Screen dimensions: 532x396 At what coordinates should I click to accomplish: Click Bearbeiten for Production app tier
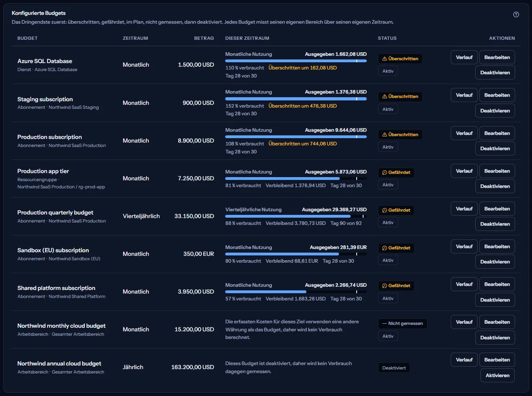click(x=497, y=171)
